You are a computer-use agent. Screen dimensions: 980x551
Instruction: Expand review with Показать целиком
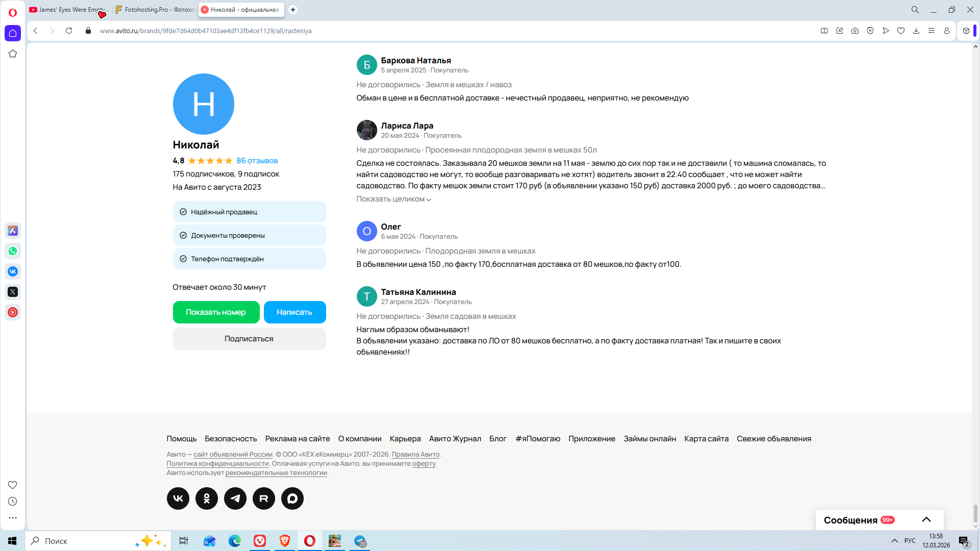click(394, 199)
